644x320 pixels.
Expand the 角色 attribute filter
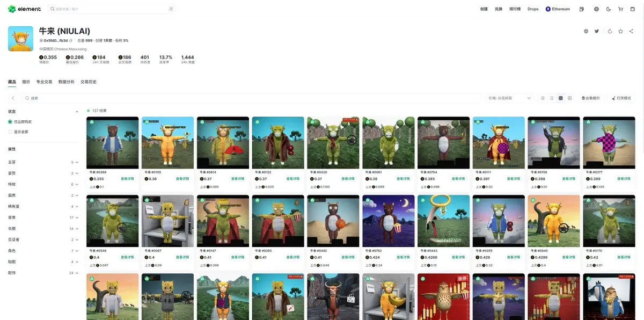pos(43,251)
